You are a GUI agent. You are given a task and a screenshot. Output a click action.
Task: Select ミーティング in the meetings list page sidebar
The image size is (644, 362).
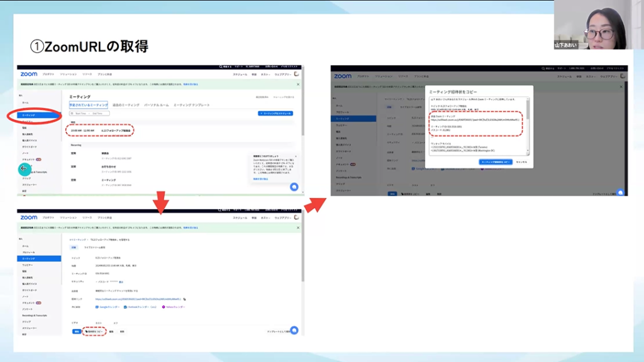39,116
